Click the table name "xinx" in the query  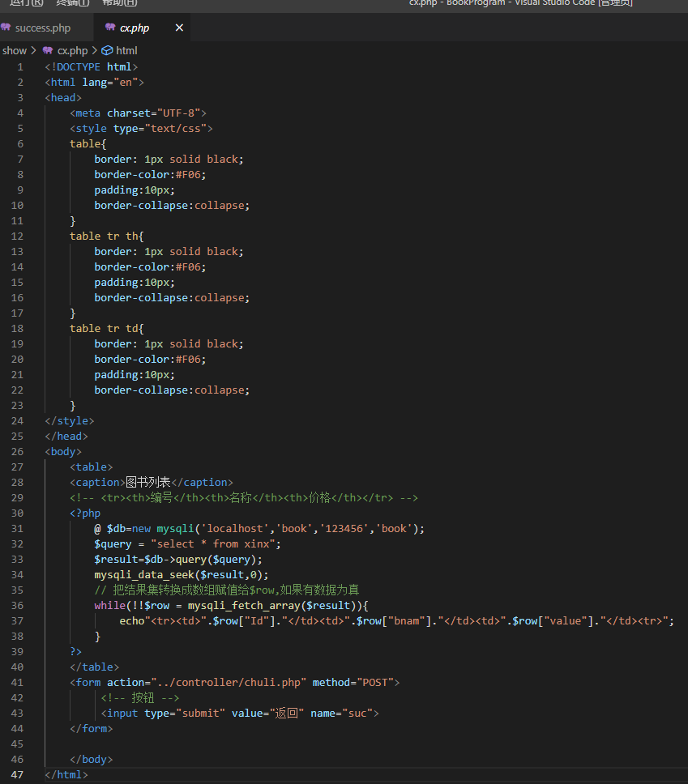pos(257,544)
